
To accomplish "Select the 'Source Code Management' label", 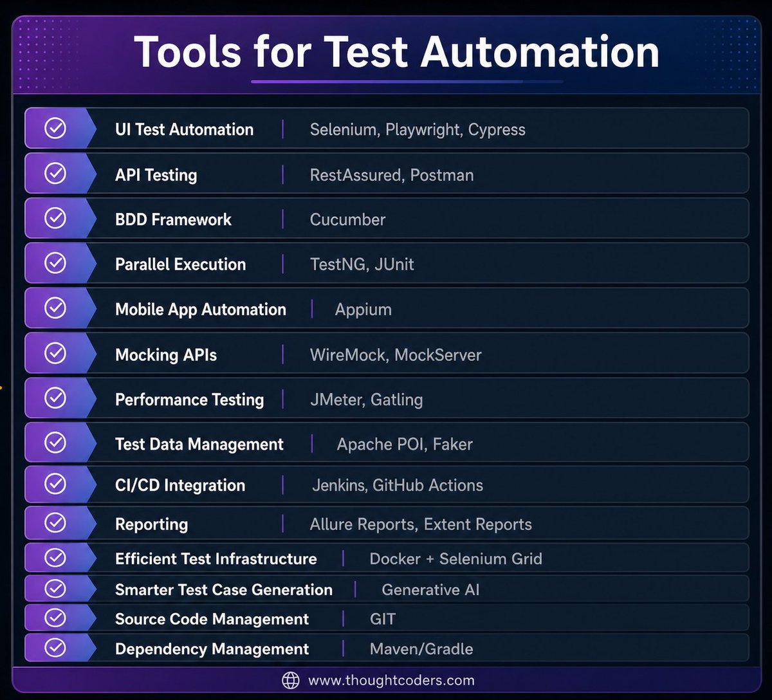I will tap(212, 620).
